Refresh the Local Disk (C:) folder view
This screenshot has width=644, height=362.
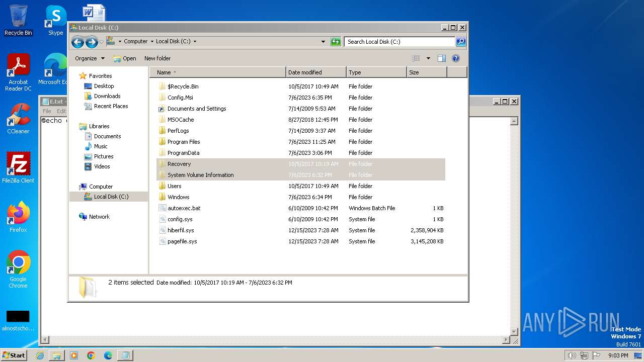pos(336,42)
